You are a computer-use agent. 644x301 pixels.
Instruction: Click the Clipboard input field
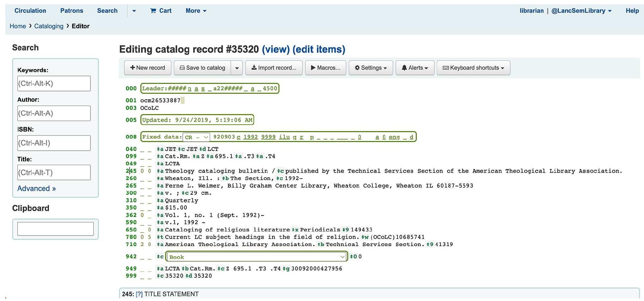click(55, 228)
